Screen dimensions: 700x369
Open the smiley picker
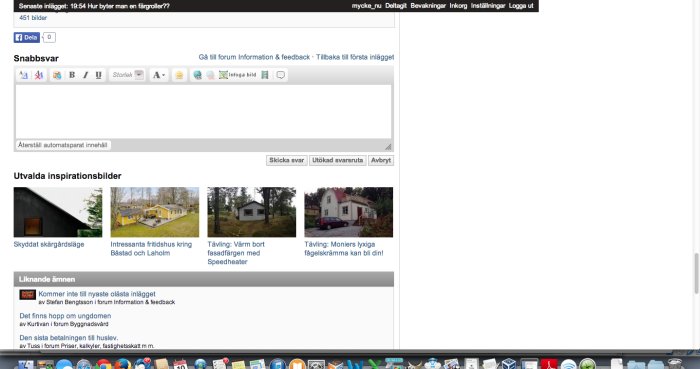click(x=179, y=75)
